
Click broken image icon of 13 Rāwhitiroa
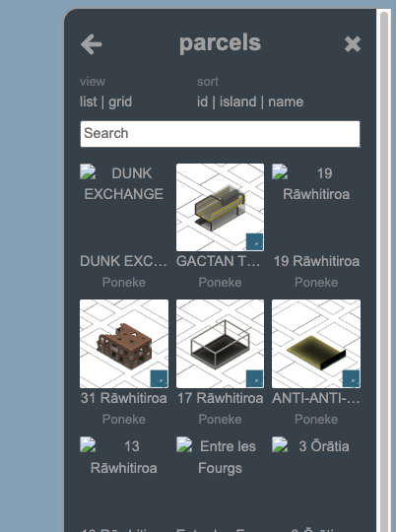pos(88,444)
